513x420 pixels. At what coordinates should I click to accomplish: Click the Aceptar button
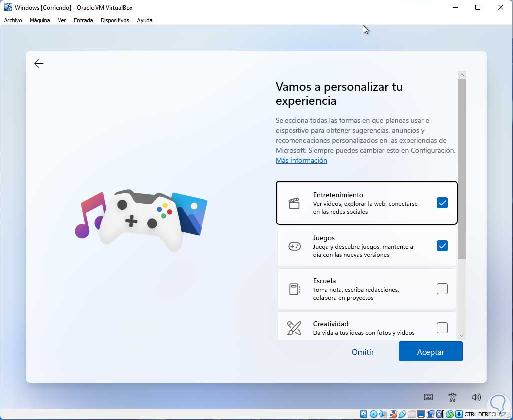click(x=430, y=351)
